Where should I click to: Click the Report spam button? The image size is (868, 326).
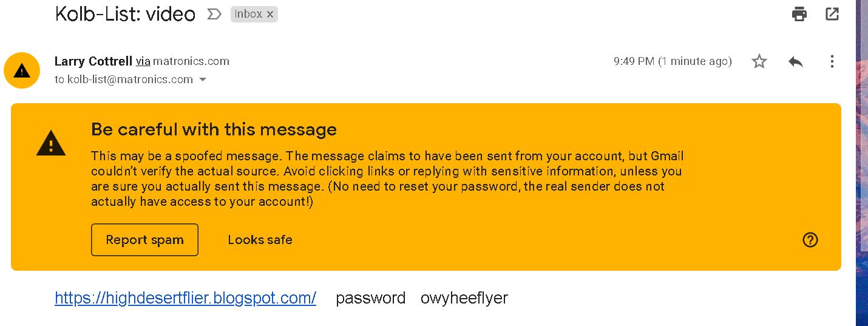tap(144, 240)
